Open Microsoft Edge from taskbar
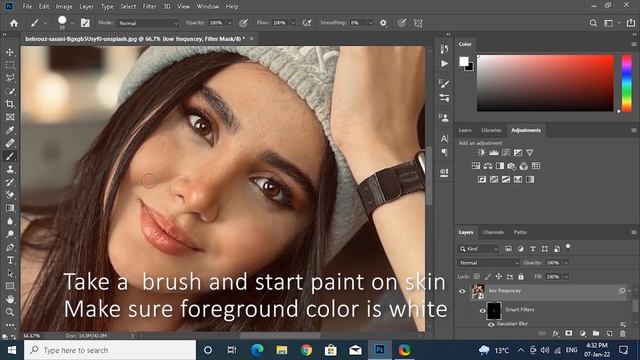This screenshot has height=360, width=640. tap(257, 350)
